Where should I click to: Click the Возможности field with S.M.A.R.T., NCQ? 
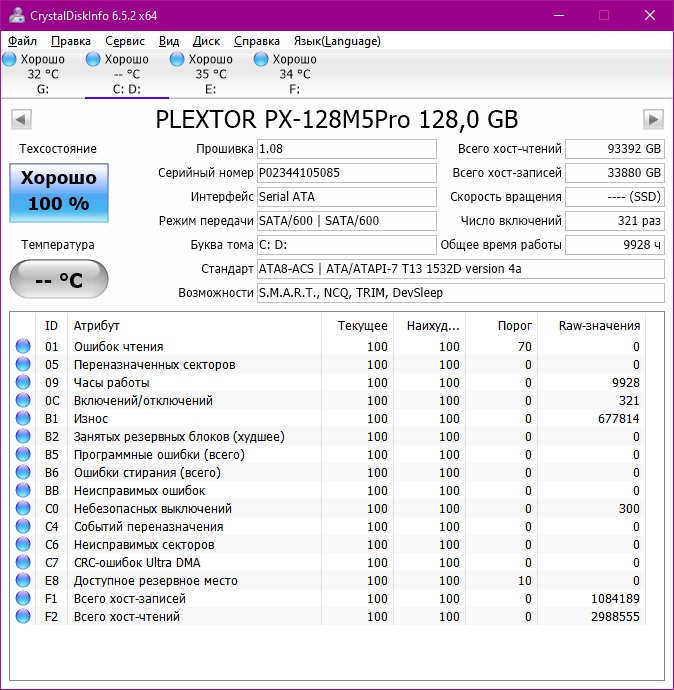click(461, 293)
